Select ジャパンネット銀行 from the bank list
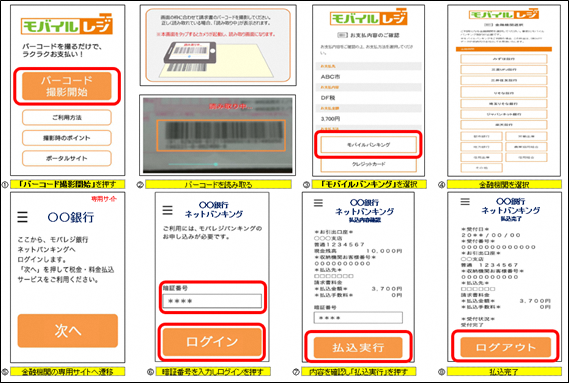Viewport: 569px width, 383px height. (x=504, y=114)
